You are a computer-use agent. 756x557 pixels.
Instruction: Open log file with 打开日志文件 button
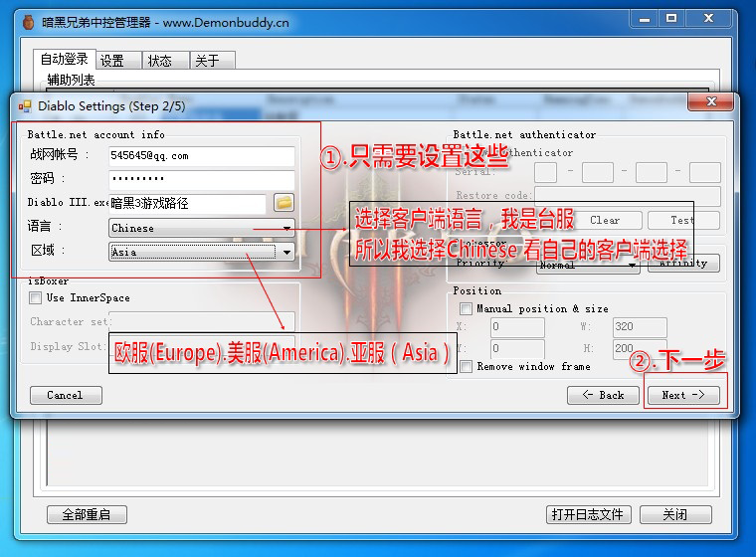(589, 514)
